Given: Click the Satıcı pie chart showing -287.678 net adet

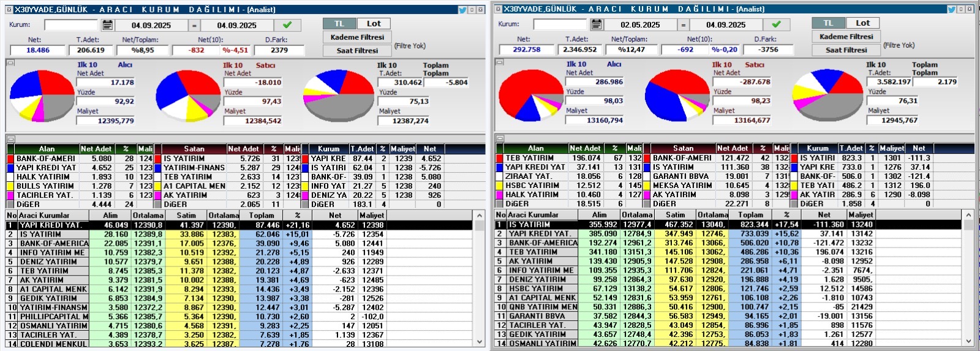Looking at the screenshot, I should (677, 96).
